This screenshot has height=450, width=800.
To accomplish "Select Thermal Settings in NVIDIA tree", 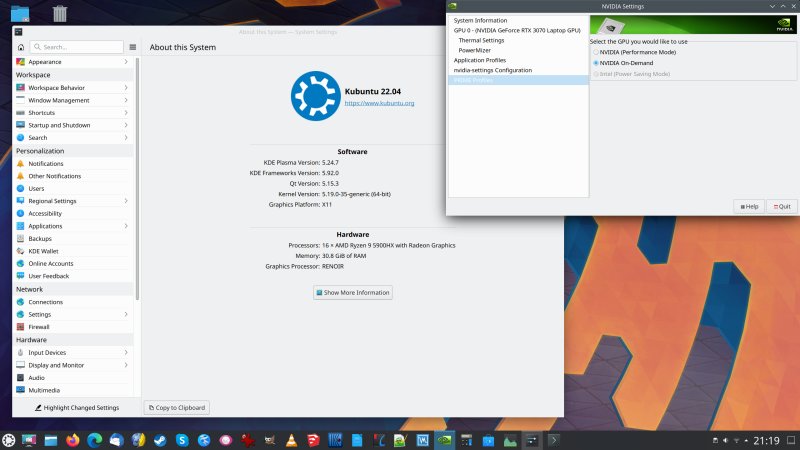I will click(x=481, y=40).
